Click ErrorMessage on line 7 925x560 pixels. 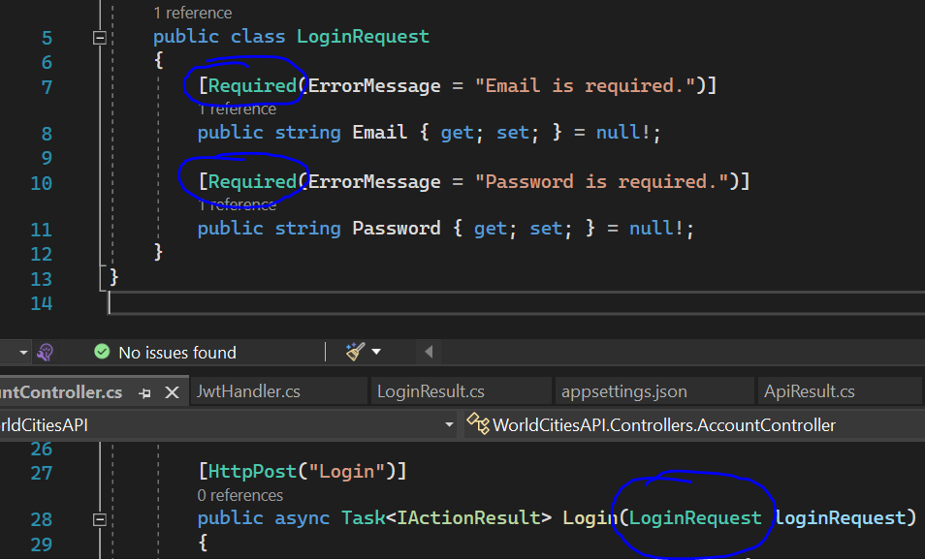[374, 86]
